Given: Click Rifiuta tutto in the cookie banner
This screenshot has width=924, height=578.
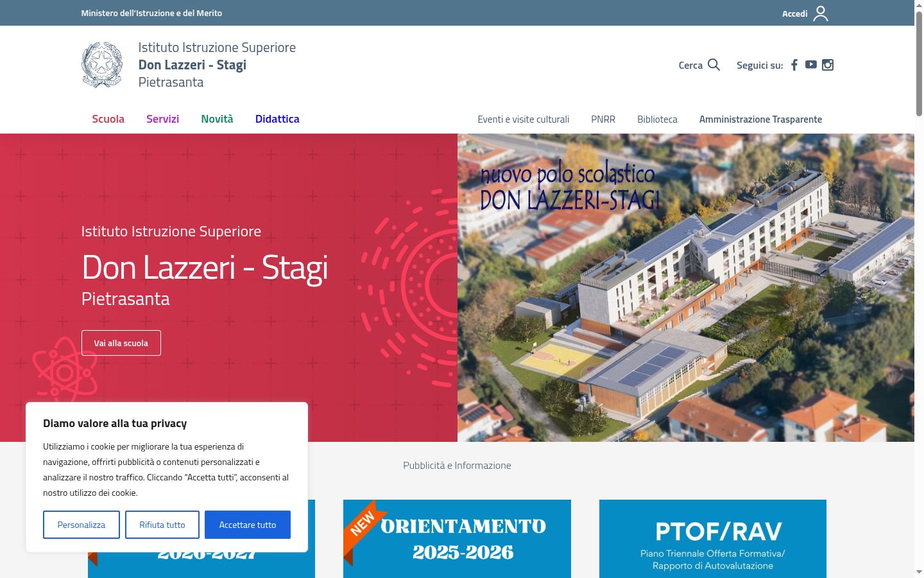Looking at the screenshot, I should (x=162, y=525).
